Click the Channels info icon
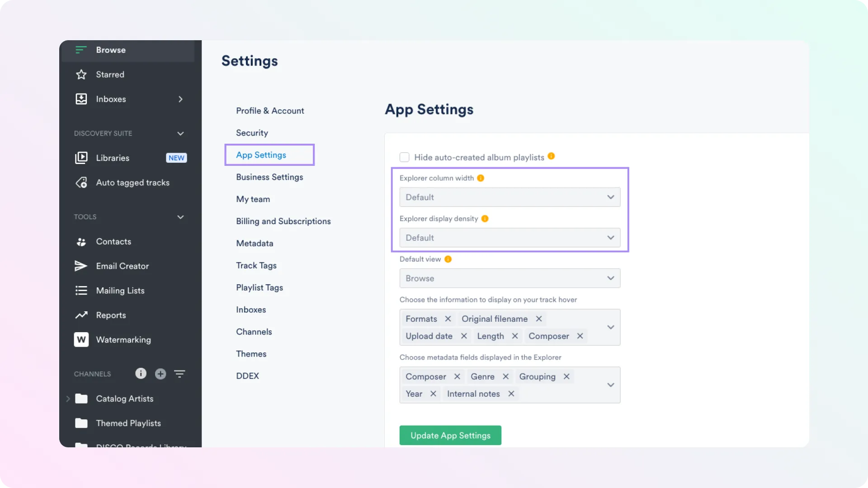The image size is (868, 488). click(141, 373)
